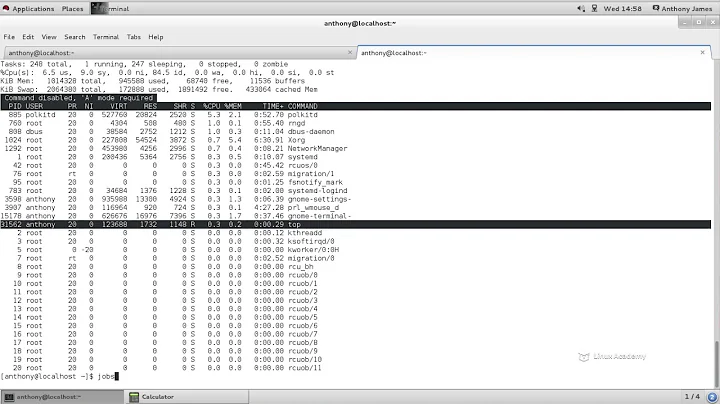Click the rngd process row
This screenshot has width=720, height=404.
355,123
